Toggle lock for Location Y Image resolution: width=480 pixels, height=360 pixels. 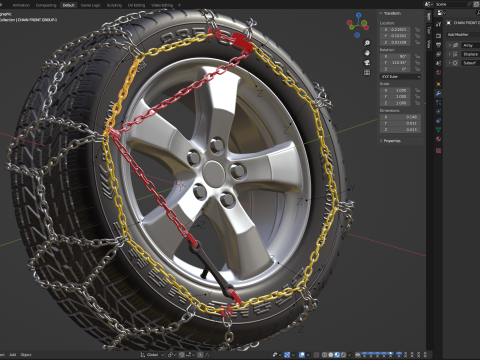coord(417,36)
